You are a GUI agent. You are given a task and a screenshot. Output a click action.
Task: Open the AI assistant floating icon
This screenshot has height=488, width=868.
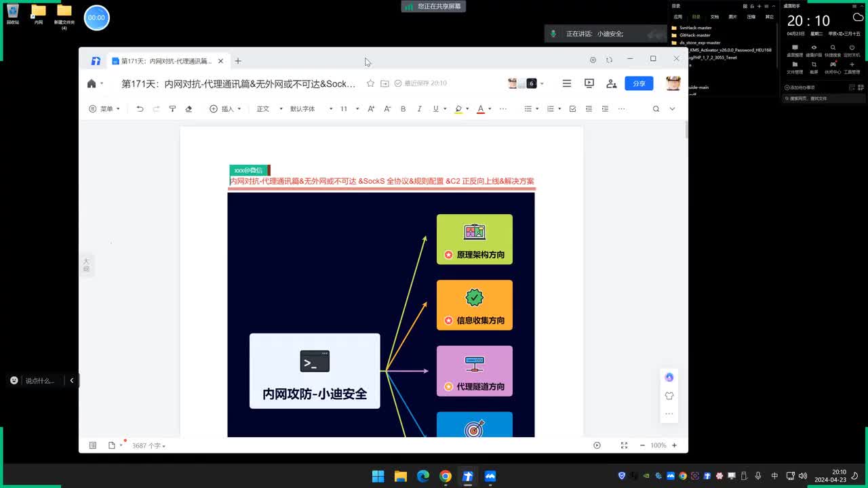(x=669, y=378)
